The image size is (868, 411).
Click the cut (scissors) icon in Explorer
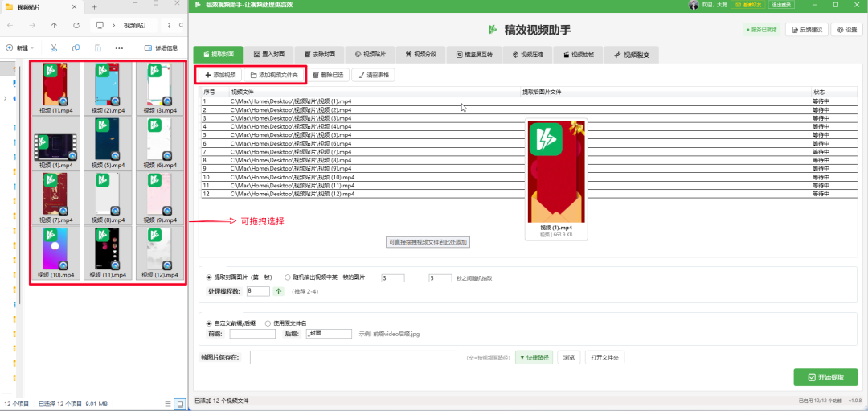[x=53, y=48]
